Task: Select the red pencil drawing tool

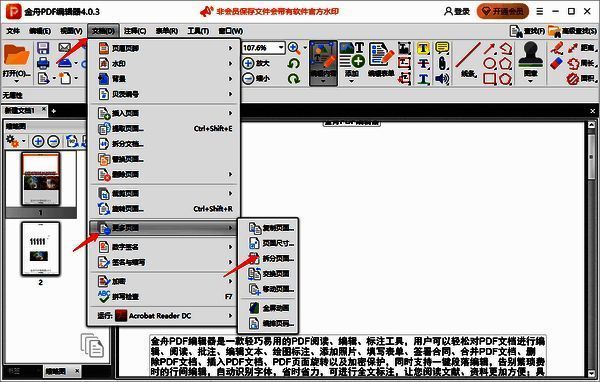Action: tap(556, 48)
